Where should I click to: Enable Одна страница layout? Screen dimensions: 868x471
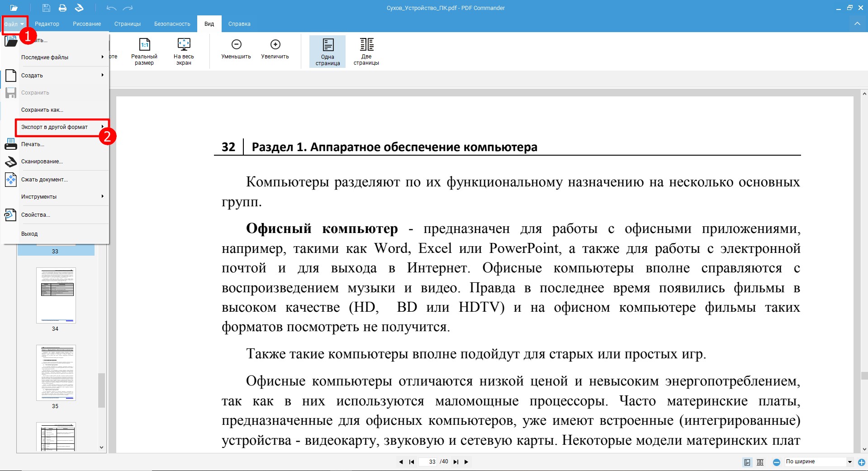click(x=327, y=52)
